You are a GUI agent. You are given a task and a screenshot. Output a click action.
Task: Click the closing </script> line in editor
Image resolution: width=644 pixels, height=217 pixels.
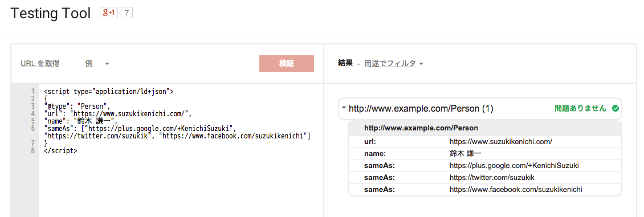(x=60, y=150)
